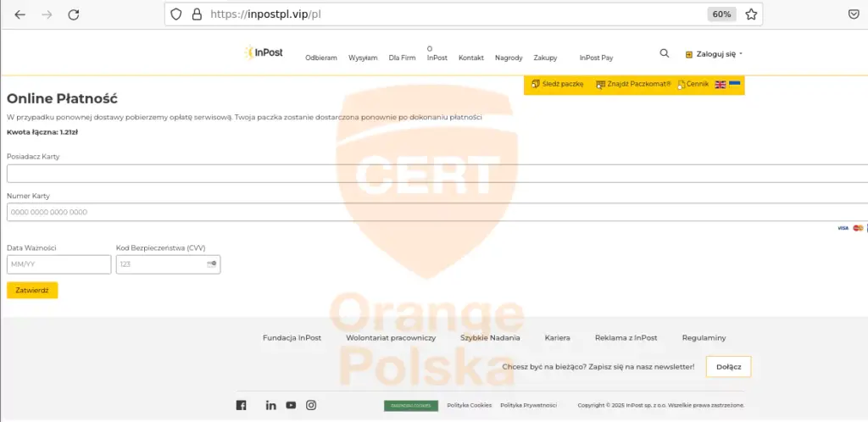The image size is (868, 422).
Task: Click the Mastercard logo
Action: (858, 228)
